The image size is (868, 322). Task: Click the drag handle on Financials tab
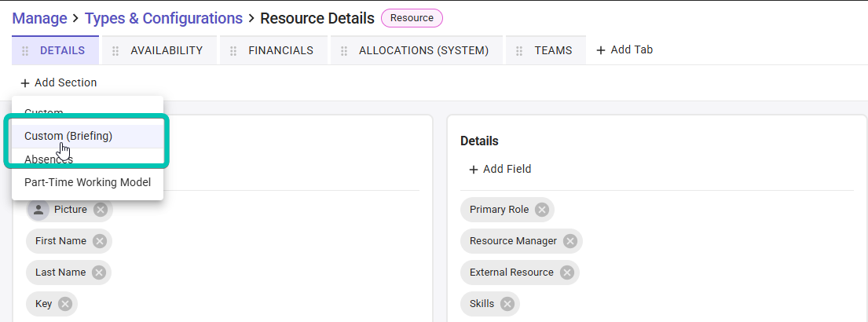pos(233,51)
